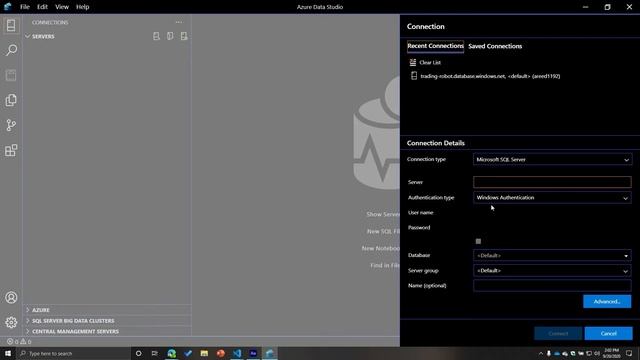The image size is (640, 360).
Task: Open the notification center icon
Action: (629, 353)
